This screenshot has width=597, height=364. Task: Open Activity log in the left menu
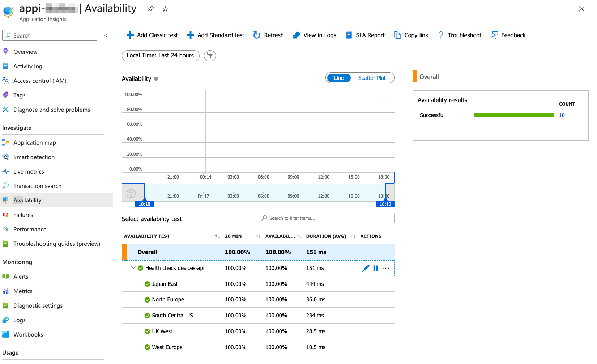(28, 66)
